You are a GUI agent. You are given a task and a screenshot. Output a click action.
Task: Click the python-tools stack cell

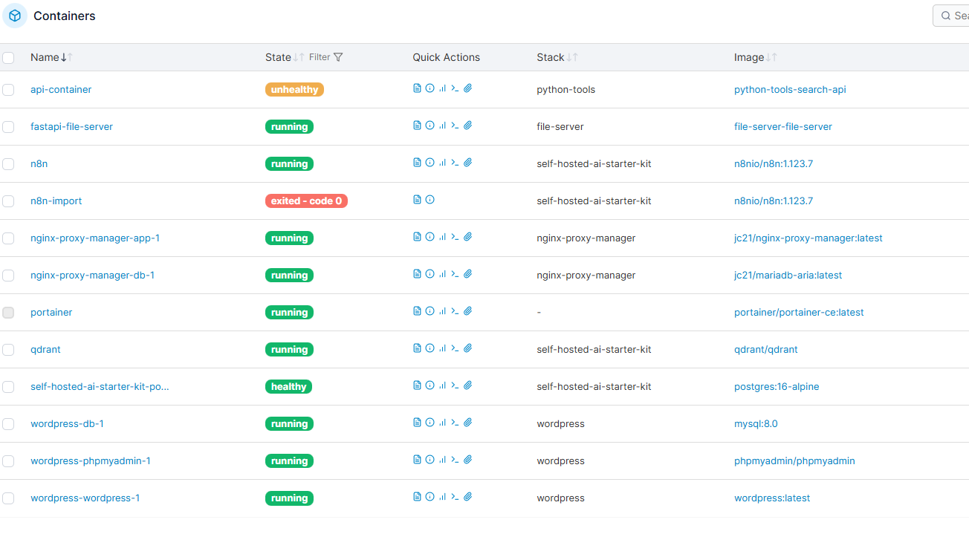(x=566, y=90)
